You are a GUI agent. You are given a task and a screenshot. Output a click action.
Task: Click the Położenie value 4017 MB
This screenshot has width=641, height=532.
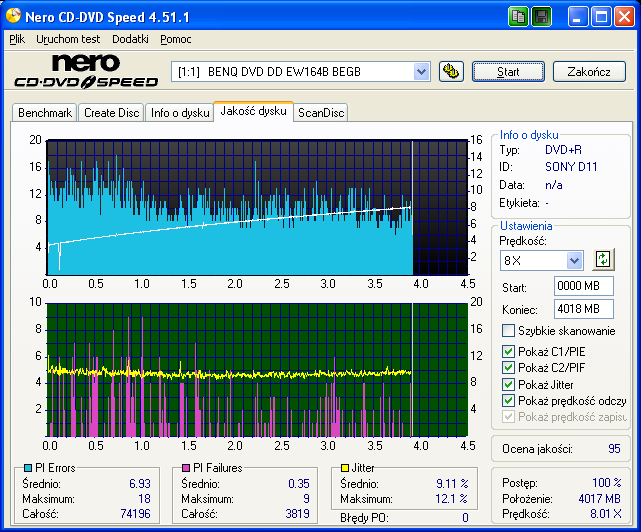click(599, 499)
